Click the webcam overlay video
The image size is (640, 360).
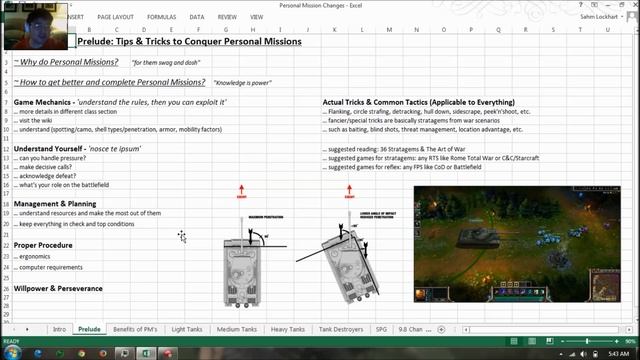[36, 26]
